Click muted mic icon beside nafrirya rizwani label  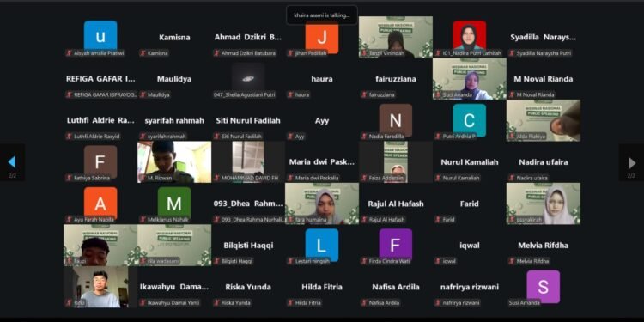pyautogui.click(x=438, y=303)
